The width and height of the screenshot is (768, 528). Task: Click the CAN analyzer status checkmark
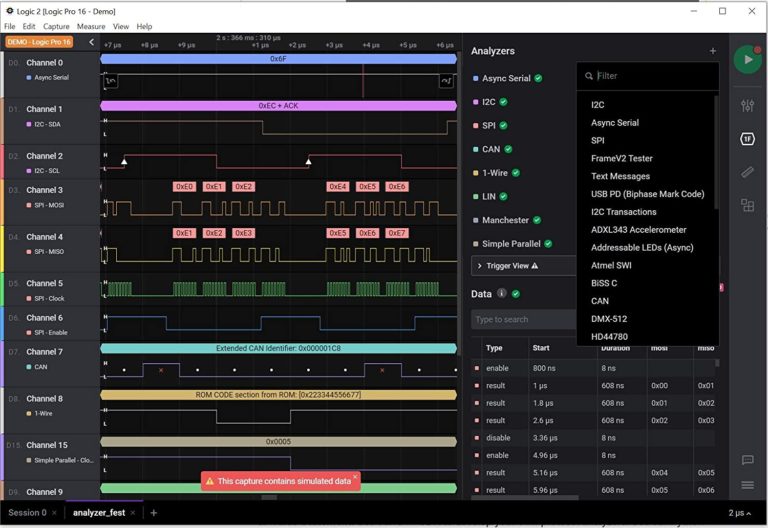pos(508,149)
